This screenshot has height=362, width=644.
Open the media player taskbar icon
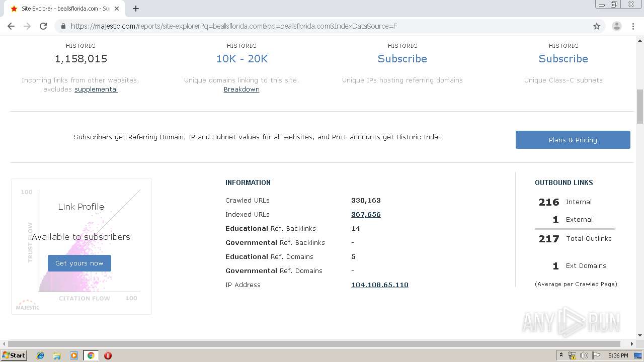coord(74,355)
